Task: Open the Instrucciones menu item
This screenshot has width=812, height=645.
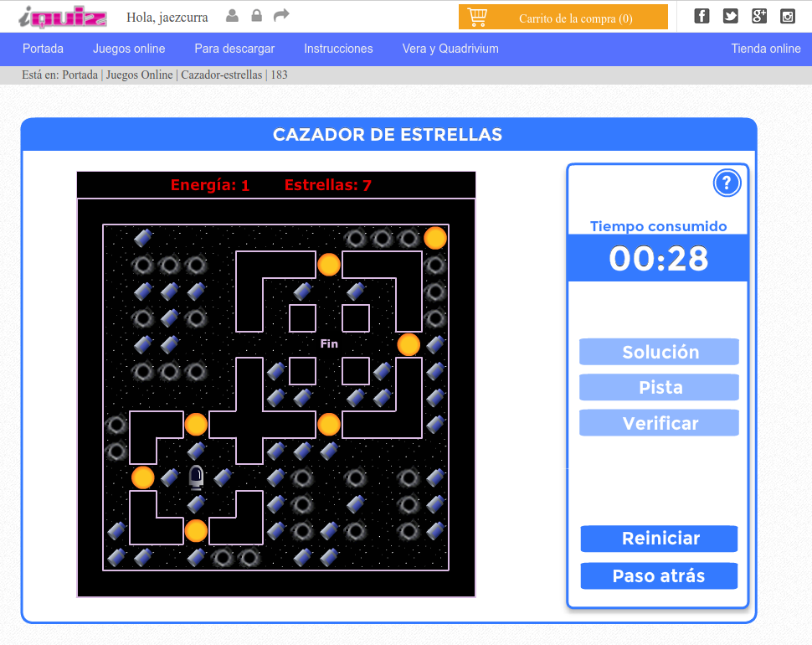Action: click(338, 49)
